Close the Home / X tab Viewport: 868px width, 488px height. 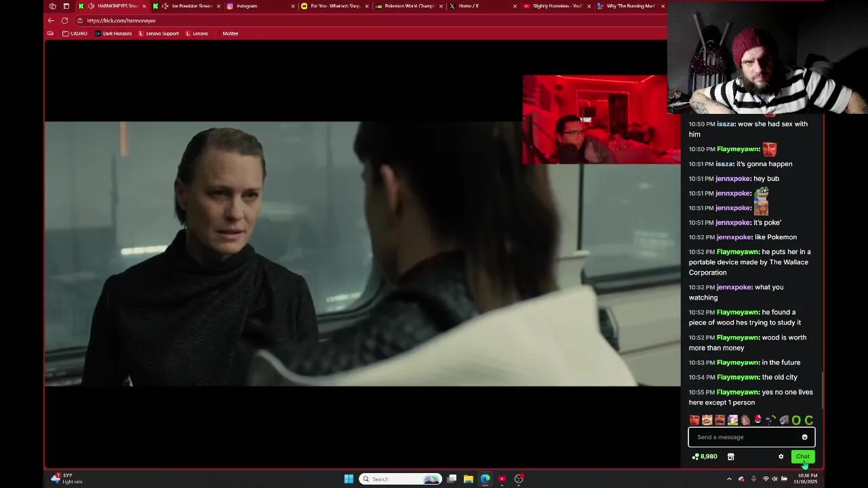coord(515,6)
